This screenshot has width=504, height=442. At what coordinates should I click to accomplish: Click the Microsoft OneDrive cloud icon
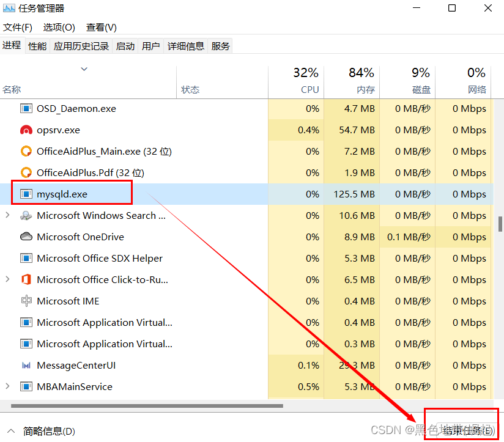click(26, 237)
